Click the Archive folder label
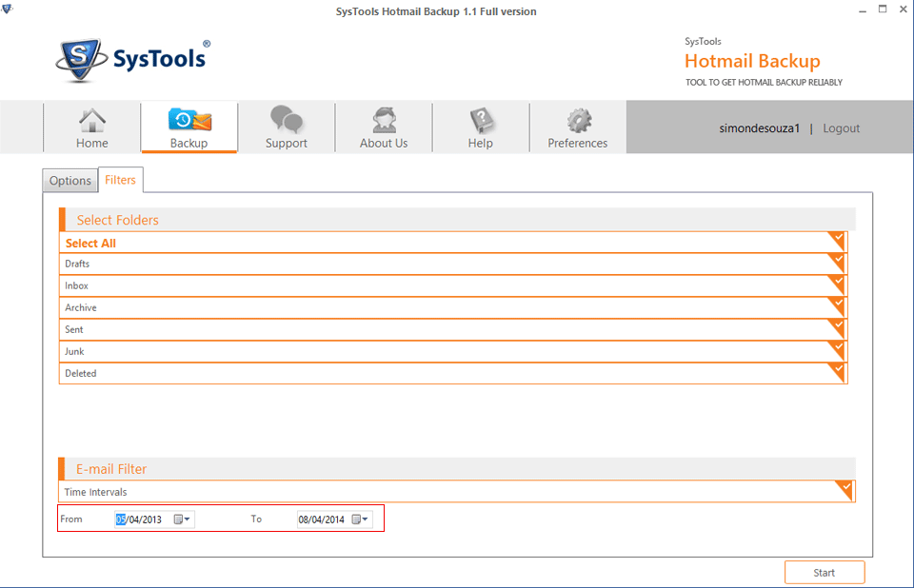914x588 pixels. point(80,307)
